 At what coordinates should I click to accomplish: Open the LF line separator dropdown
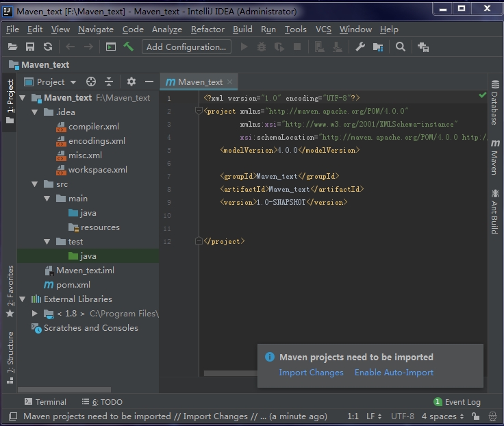(x=374, y=416)
